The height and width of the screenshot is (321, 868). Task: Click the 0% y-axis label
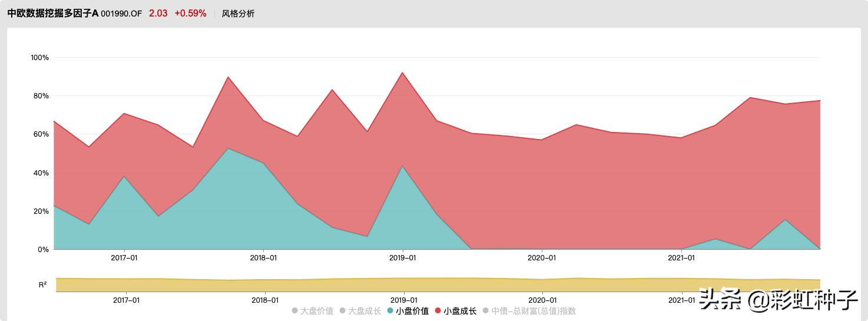tap(44, 250)
